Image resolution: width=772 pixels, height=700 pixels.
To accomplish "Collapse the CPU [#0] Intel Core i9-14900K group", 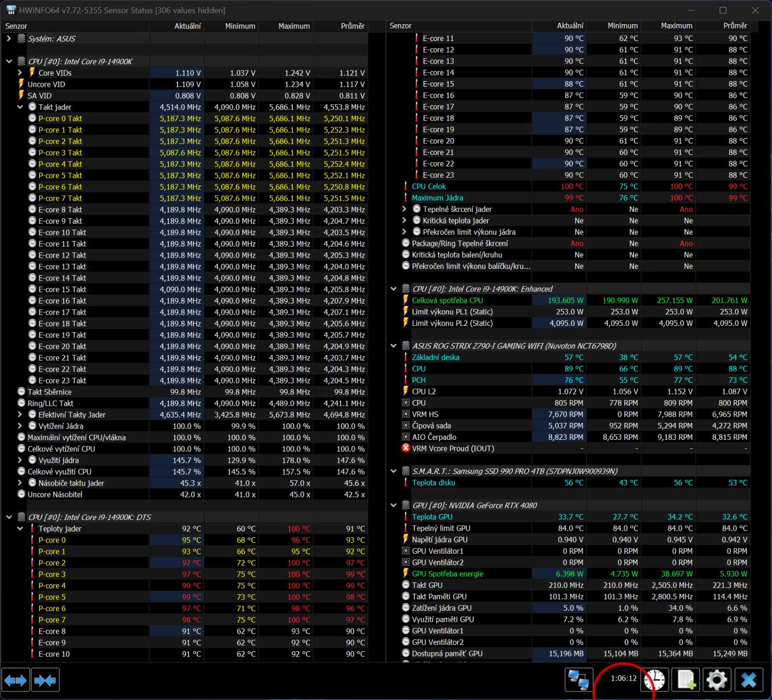I will [x=9, y=61].
